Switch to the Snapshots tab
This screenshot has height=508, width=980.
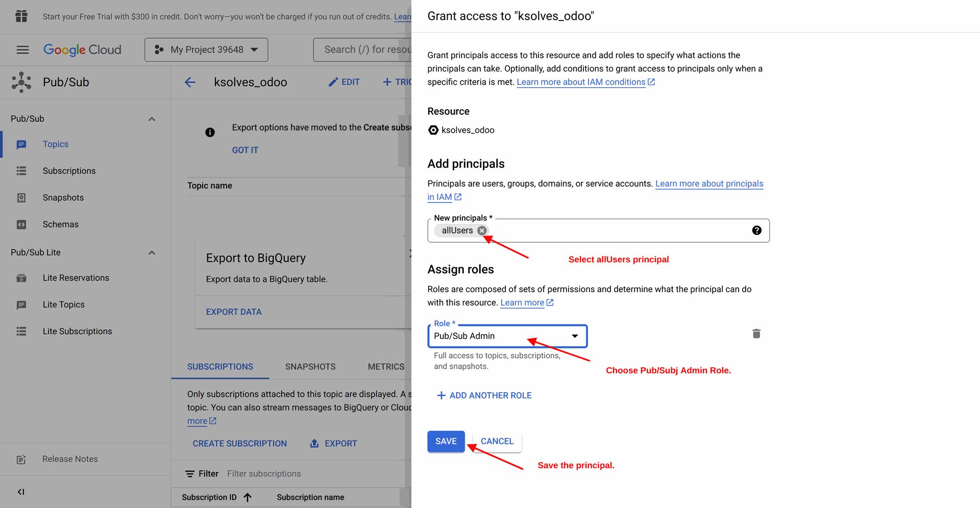click(310, 367)
